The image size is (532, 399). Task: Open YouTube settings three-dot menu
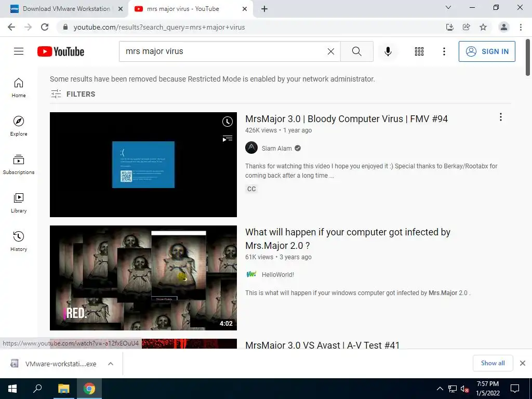point(444,51)
